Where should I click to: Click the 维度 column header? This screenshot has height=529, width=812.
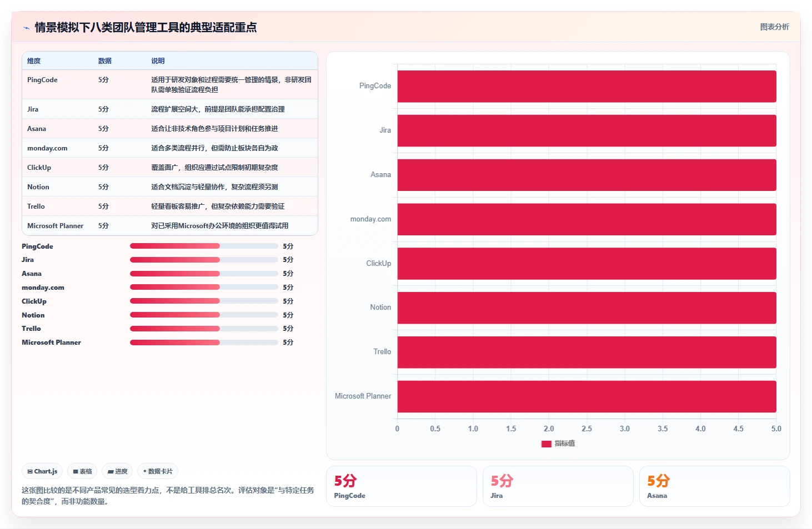[34, 61]
